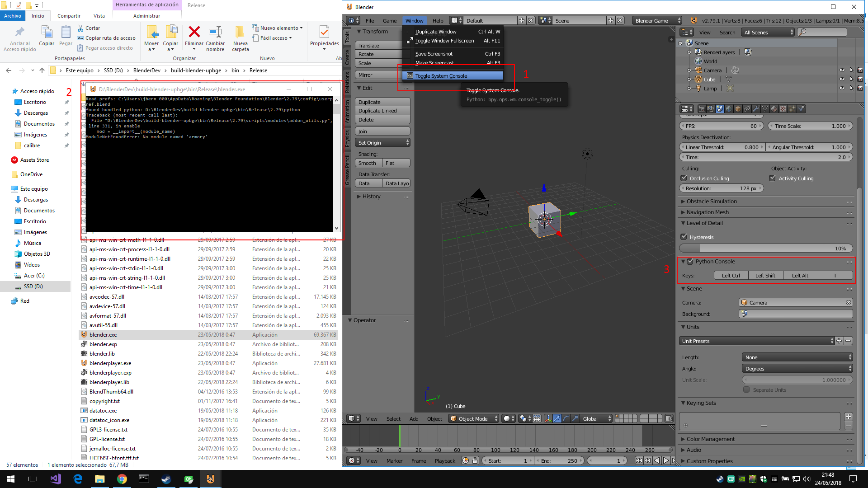Open the Object Mode dropdown
This screenshot has width=868, height=488.
472,418
